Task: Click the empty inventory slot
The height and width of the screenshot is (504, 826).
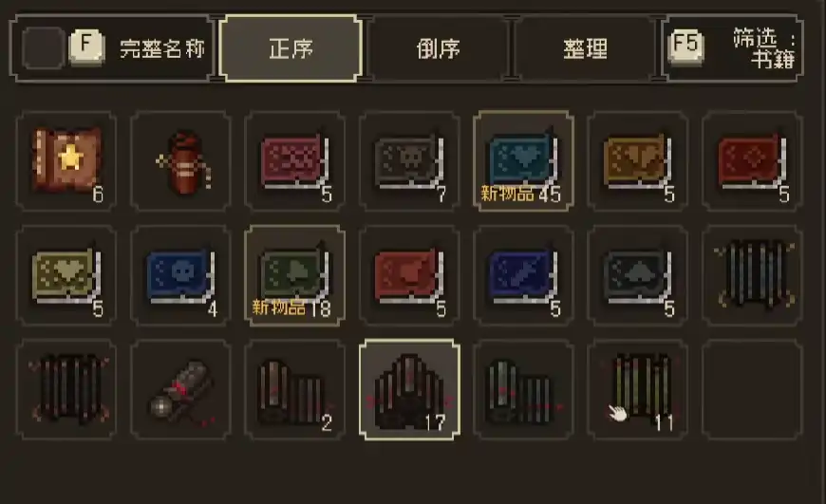Action: tap(752, 390)
